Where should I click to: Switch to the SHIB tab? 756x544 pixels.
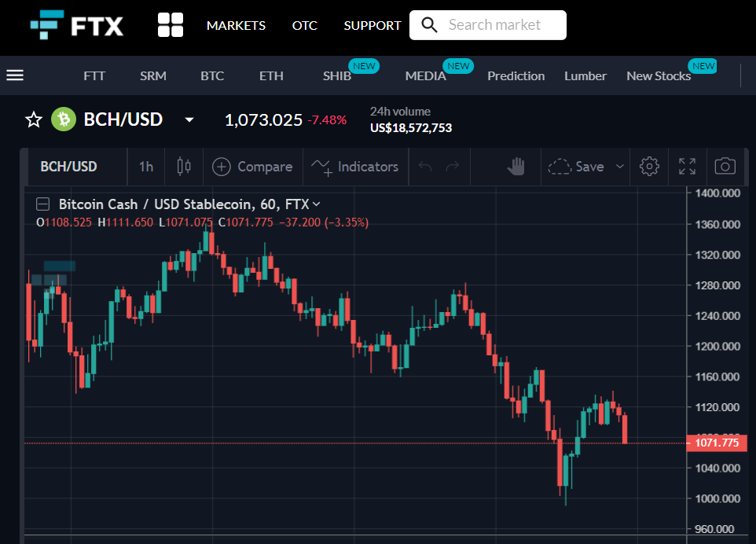tap(337, 75)
